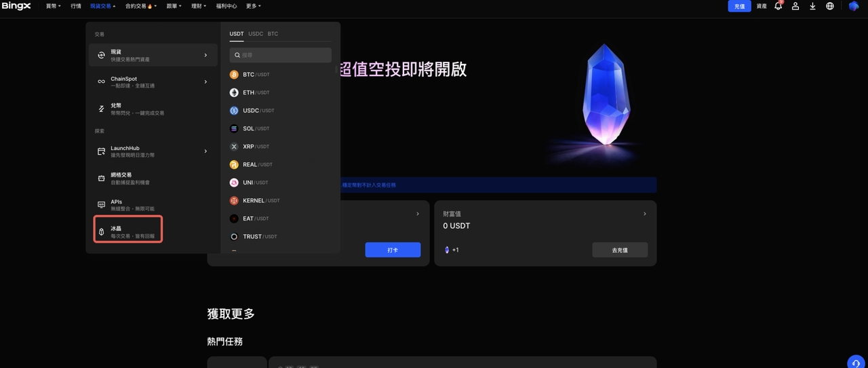
Task: Click the ETH coin icon in list
Action: [x=234, y=92]
